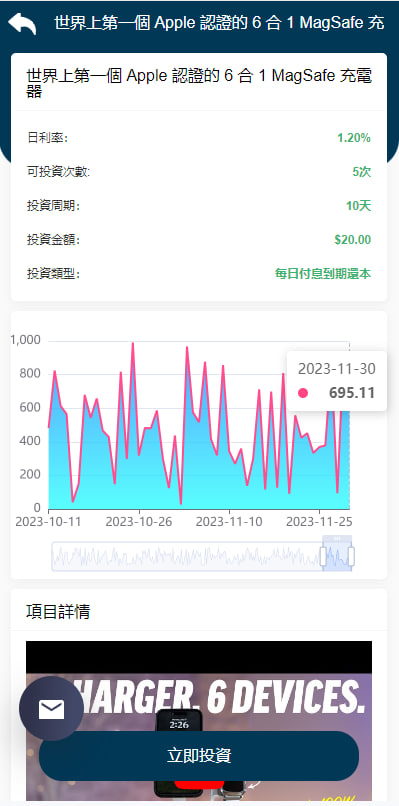The width and height of the screenshot is (399, 806).
Task: Click the chart zoom slider track area
Action: click(202, 556)
